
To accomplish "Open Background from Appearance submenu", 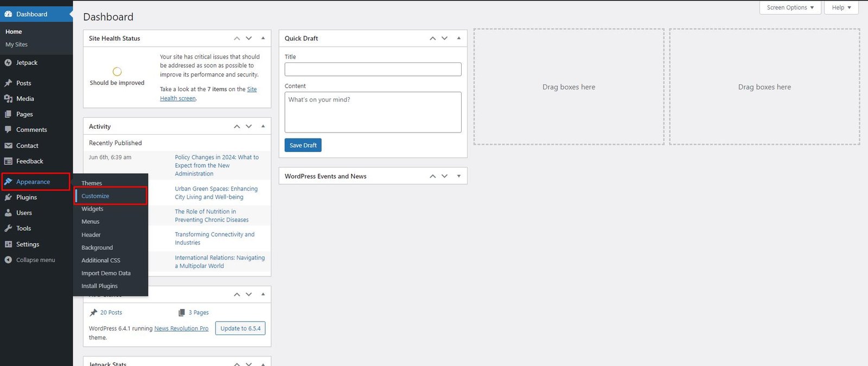I will coord(97,248).
